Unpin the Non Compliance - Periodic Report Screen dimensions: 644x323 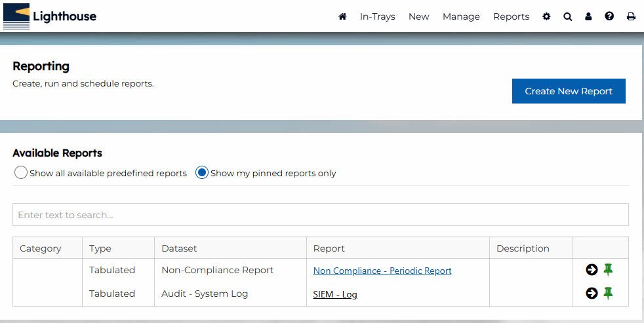click(x=609, y=270)
